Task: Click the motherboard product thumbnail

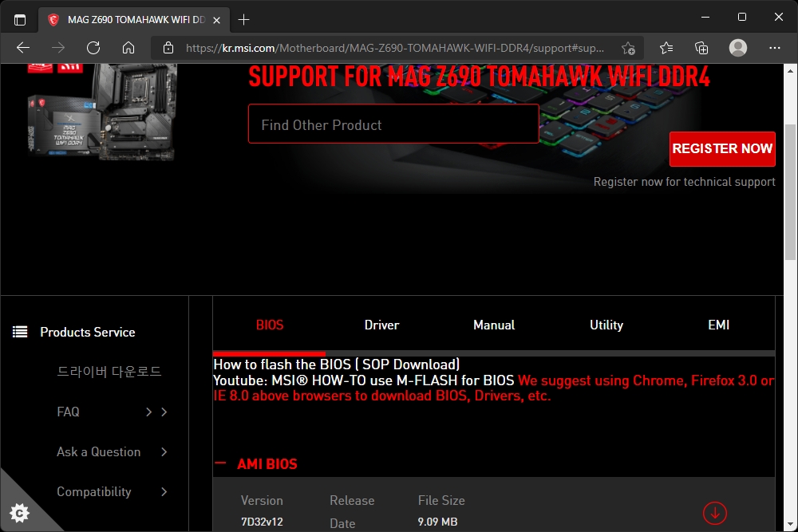Action: click(x=102, y=112)
